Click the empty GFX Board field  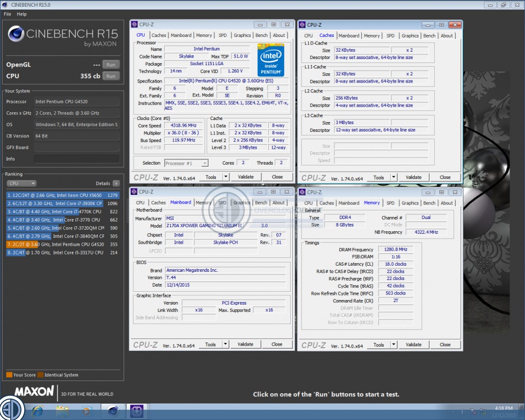click(x=76, y=147)
